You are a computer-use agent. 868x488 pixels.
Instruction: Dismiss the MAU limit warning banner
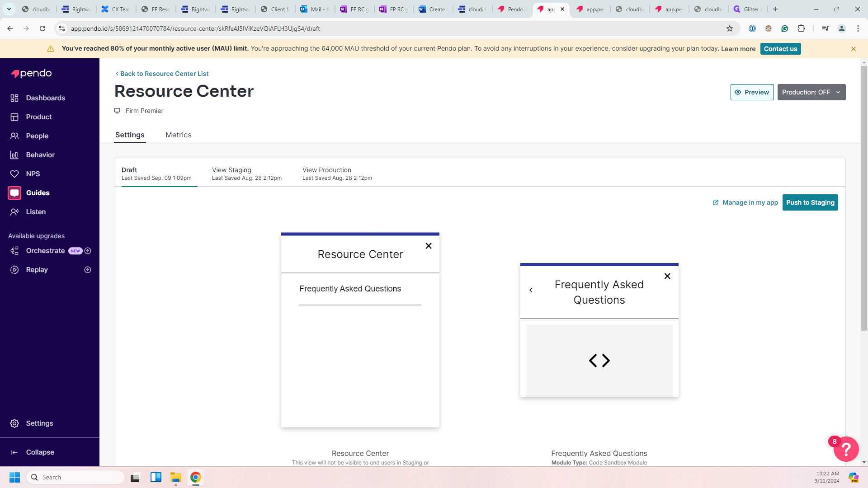(853, 49)
